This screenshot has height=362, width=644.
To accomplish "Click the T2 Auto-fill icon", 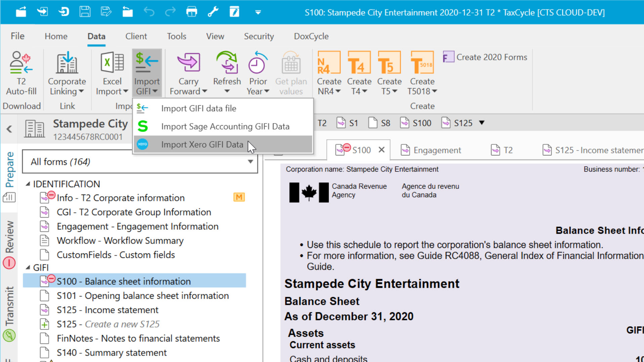I will click(x=21, y=63).
